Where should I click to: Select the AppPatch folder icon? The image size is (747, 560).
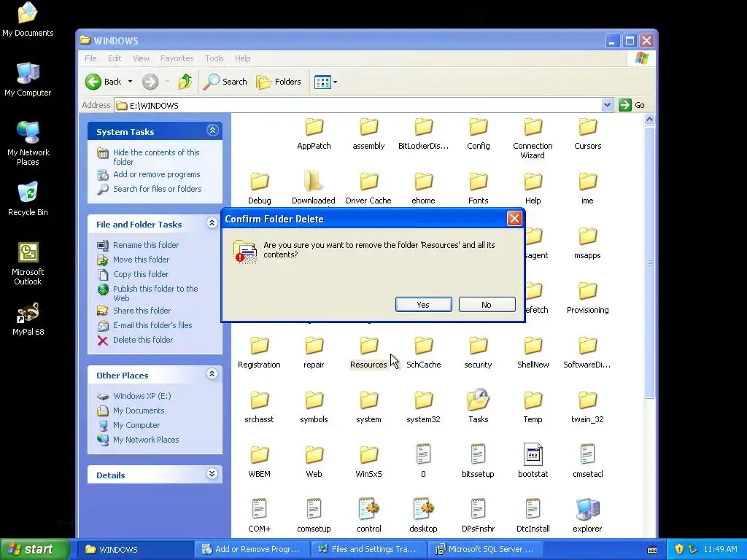pos(314,127)
